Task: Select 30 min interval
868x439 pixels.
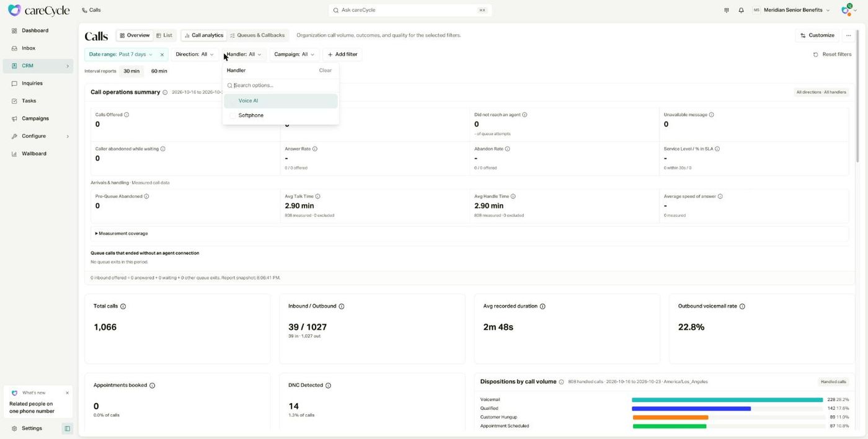Action: 131,71
